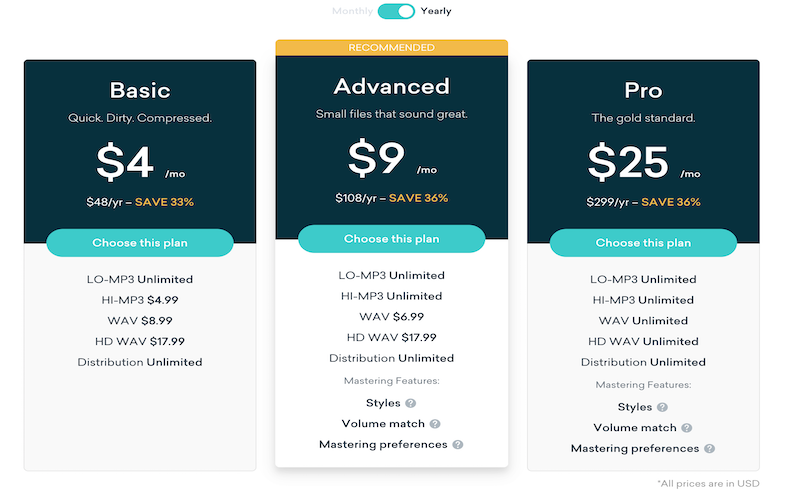Open help icon for Mastering preferences in Pro plan
This screenshot has height=500, width=800.
tap(710, 448)
